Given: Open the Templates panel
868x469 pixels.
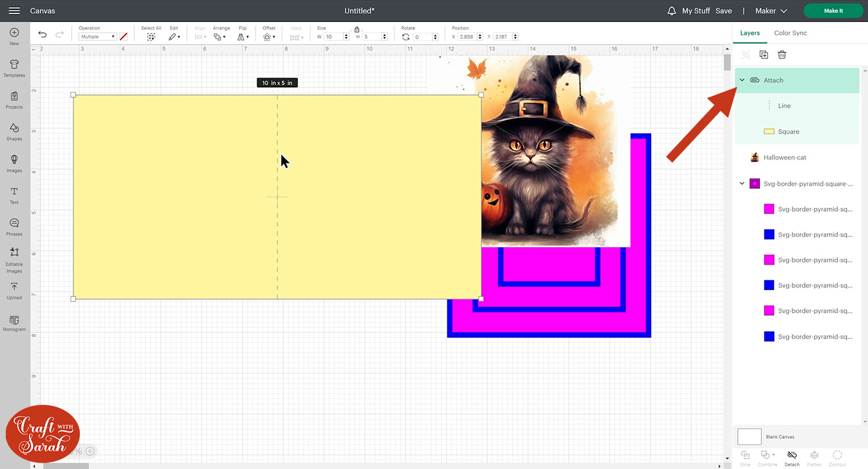Looking at the screenshot, I should (x=14, y=67).
